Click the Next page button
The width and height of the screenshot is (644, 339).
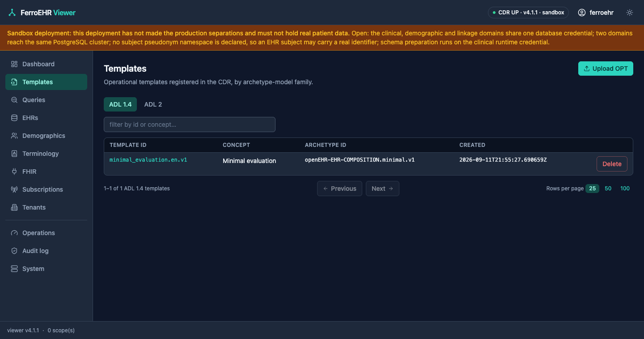[x=382, y=189]
